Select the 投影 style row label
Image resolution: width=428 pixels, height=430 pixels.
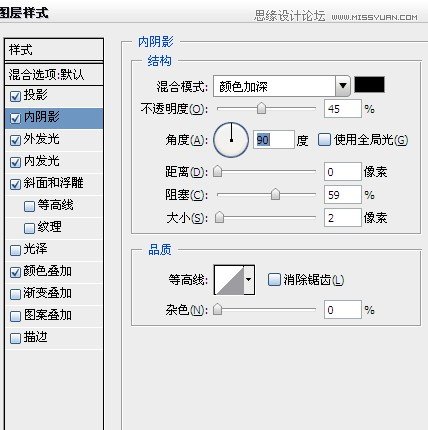pos(36,95)
